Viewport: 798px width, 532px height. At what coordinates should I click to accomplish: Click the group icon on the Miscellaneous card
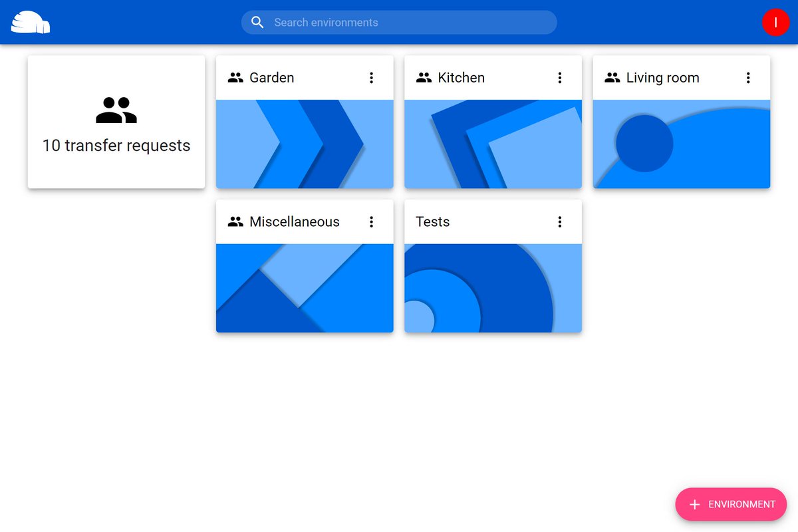tap(235, 221)
